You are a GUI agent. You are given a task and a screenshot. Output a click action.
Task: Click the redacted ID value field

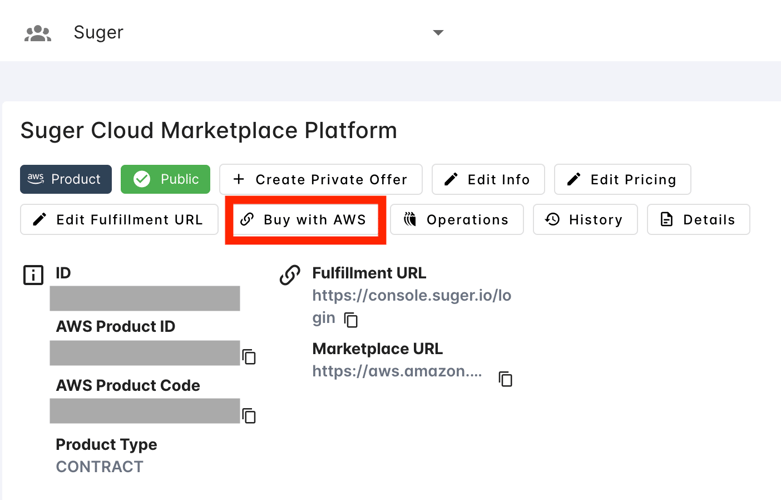click(145, 298)
